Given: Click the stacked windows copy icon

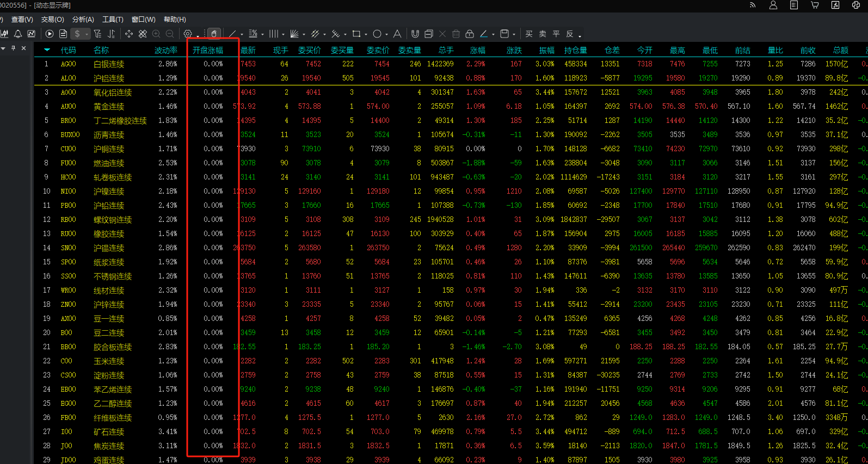Looking at the screenshot, I should tap(429, 34).
